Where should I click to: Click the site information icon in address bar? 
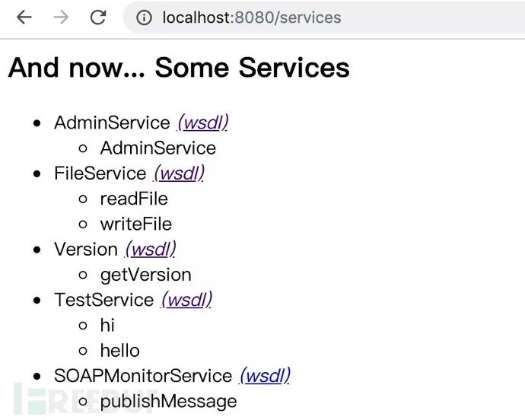[145, 17]
